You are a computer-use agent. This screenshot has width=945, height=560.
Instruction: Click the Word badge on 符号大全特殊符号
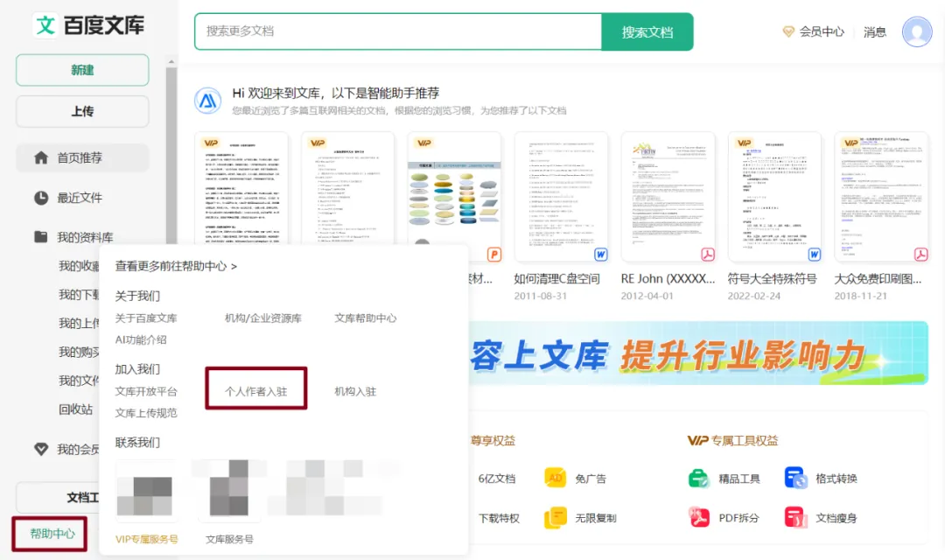pyautogui.click(x=815, y=255)
